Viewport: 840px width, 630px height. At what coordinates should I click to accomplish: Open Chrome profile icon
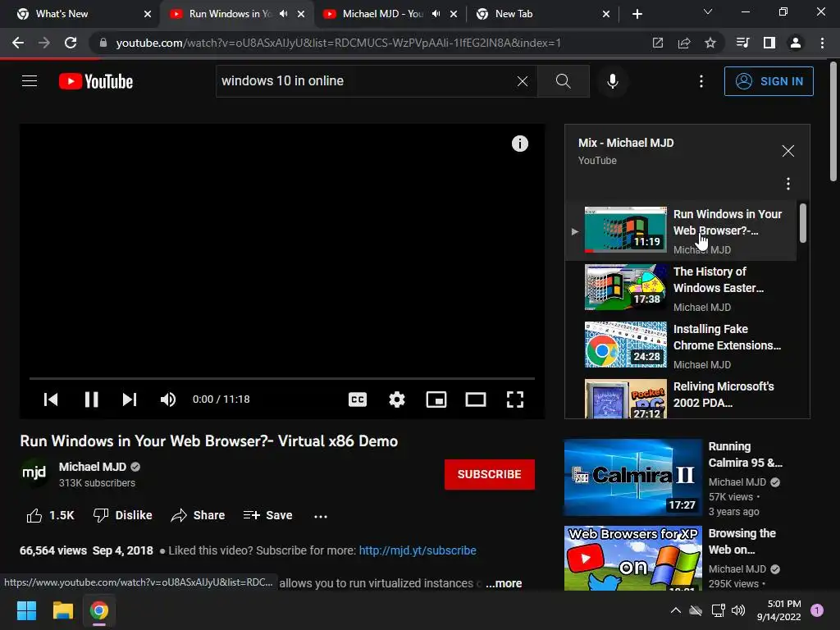pos(796,43)
